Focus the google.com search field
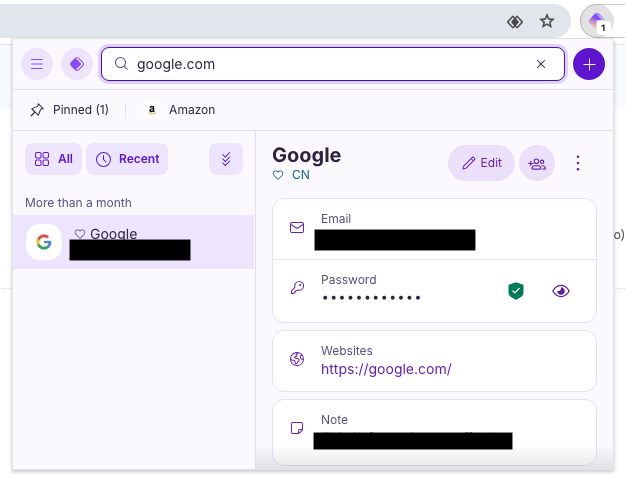Image resolution: width=625 pixels, height=491 pixels. (333, 64)
